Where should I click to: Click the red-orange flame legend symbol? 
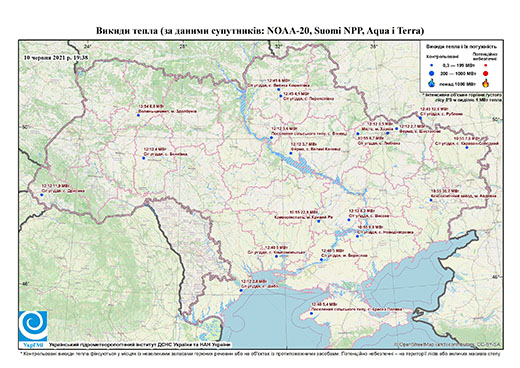click(486, 83)
